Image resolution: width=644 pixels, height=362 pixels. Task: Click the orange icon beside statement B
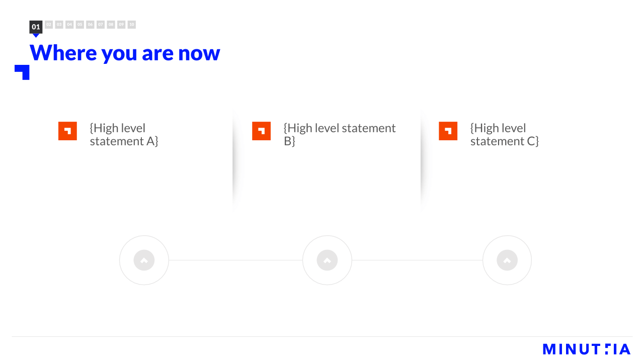[261, 131]
